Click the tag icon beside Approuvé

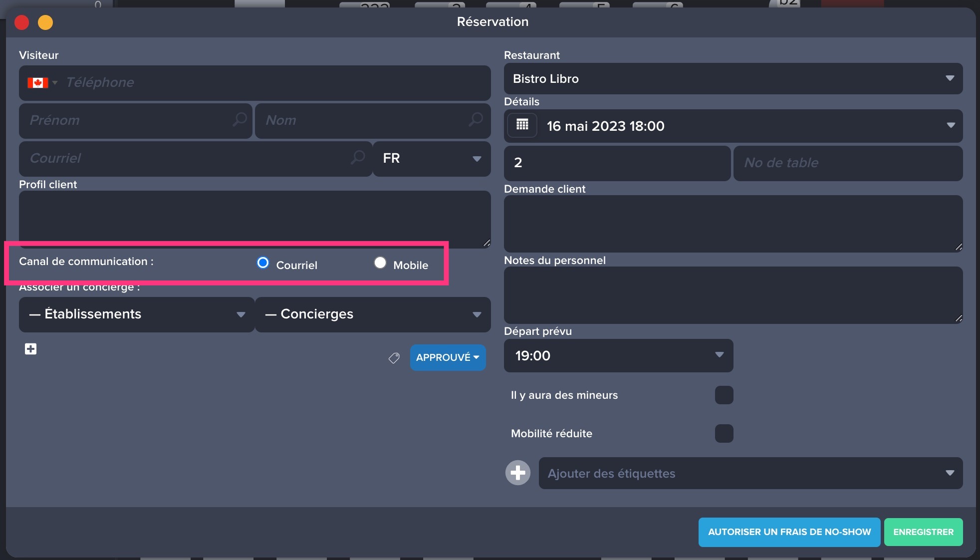point(394,358)
